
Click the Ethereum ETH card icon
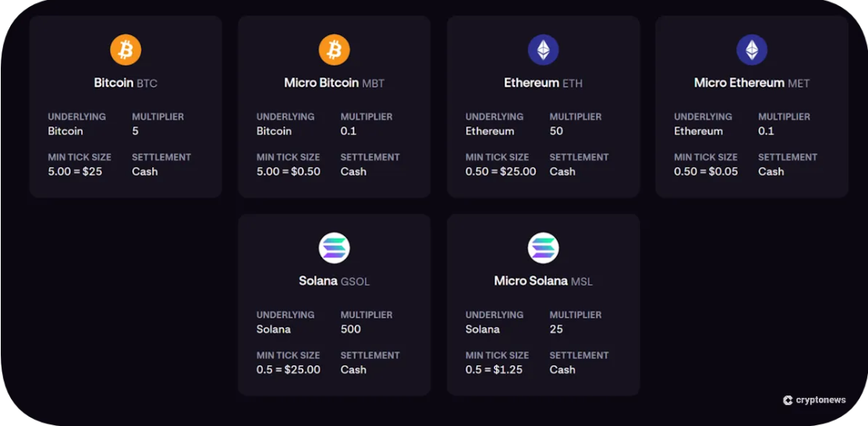pos(544,51)
